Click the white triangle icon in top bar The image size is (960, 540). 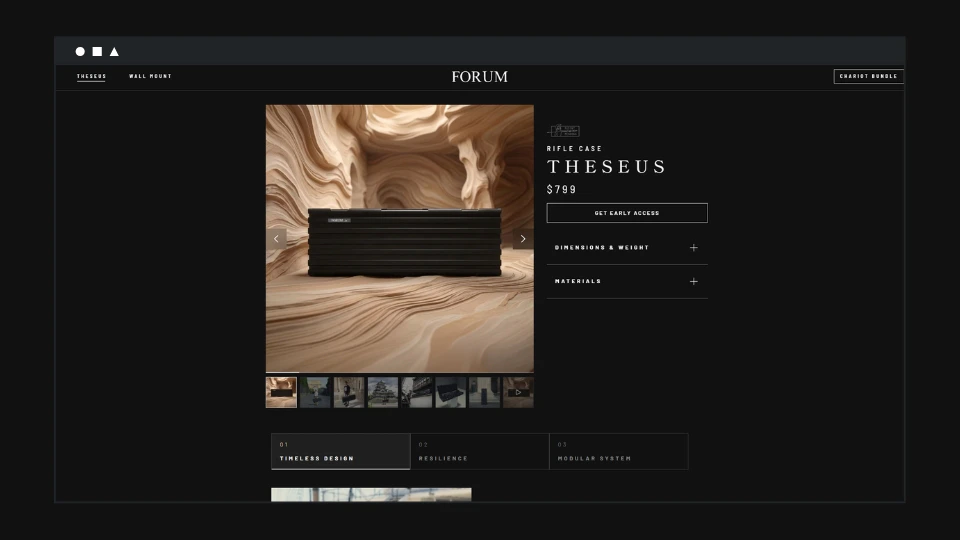coord(114,51)
